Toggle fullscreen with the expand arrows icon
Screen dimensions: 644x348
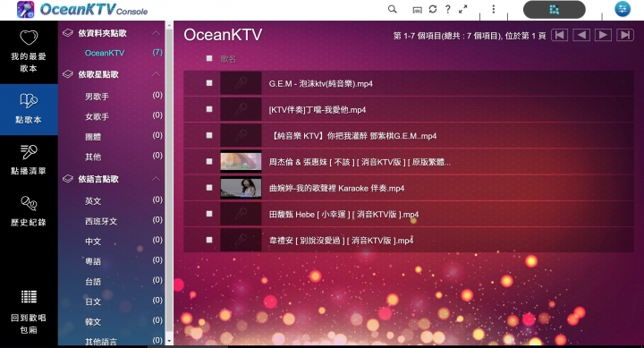pos(463,9)
